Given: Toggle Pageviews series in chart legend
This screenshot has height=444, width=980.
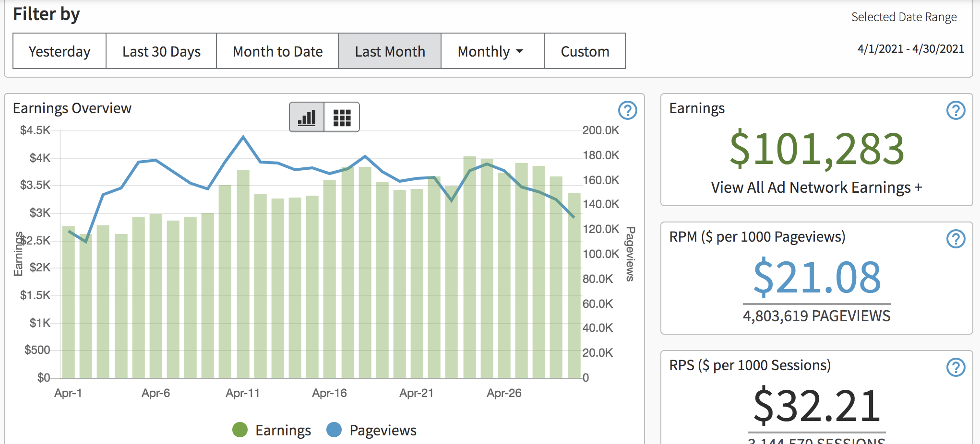Looking at the screenshot, I should [382, 430].
